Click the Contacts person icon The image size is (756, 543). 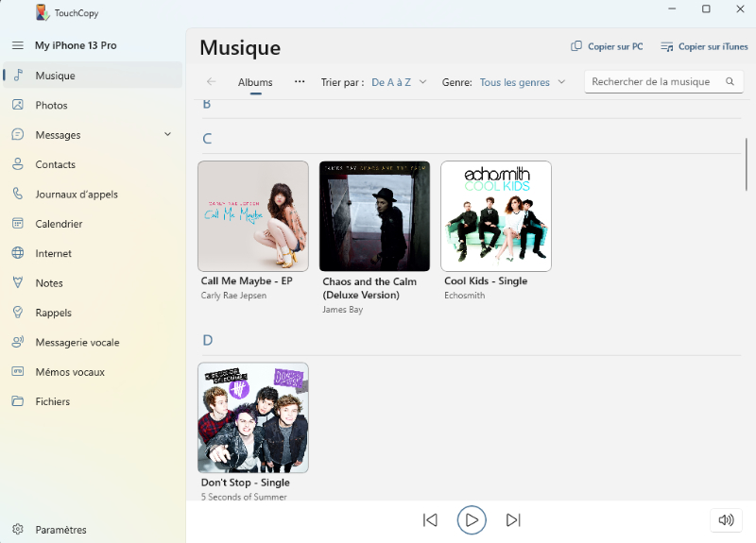pos(18,163)
